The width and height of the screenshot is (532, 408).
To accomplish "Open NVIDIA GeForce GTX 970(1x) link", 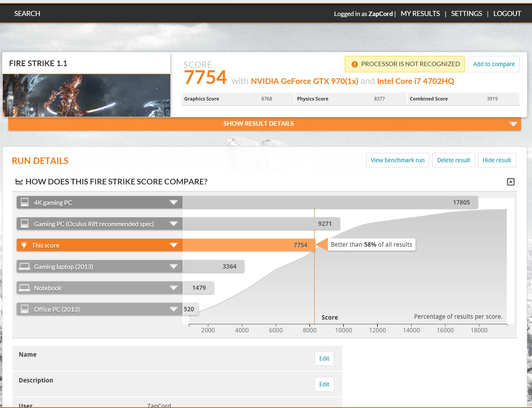I will [x=304, y=81].
